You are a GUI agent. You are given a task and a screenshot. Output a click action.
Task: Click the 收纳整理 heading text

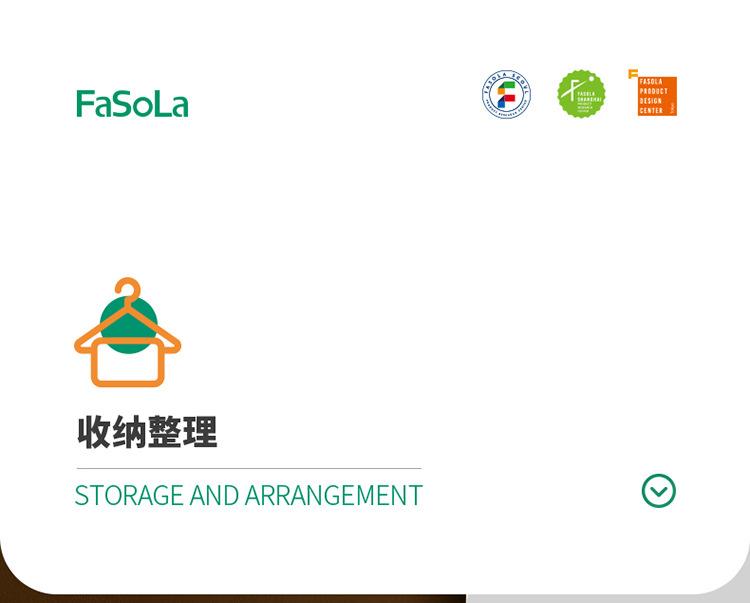[x=147, y=432]
